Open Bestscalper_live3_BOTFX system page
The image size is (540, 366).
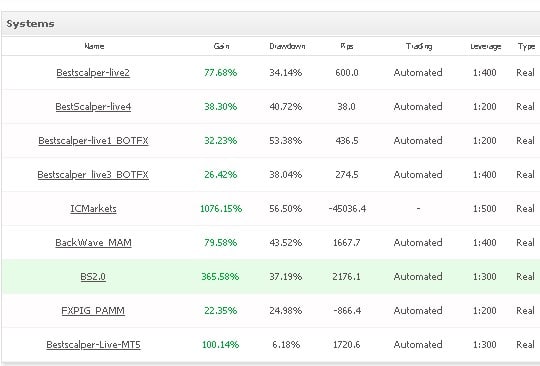pos(93,175)
